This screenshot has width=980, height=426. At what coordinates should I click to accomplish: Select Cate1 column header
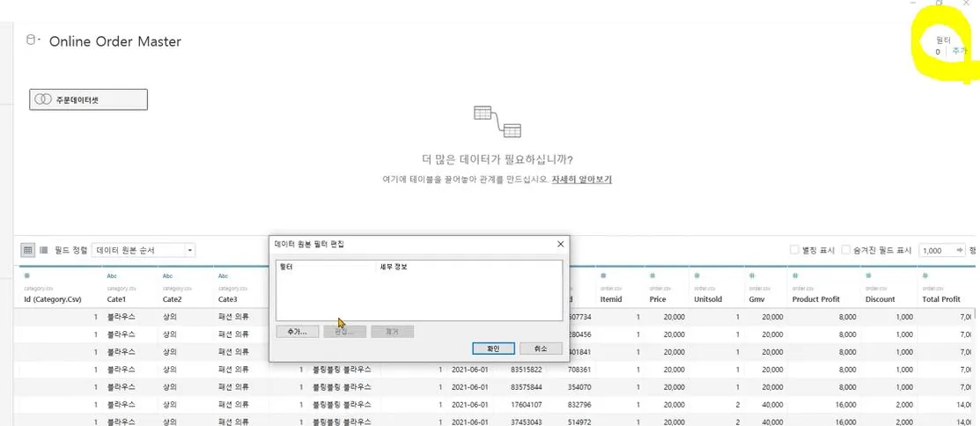point(117,299)
